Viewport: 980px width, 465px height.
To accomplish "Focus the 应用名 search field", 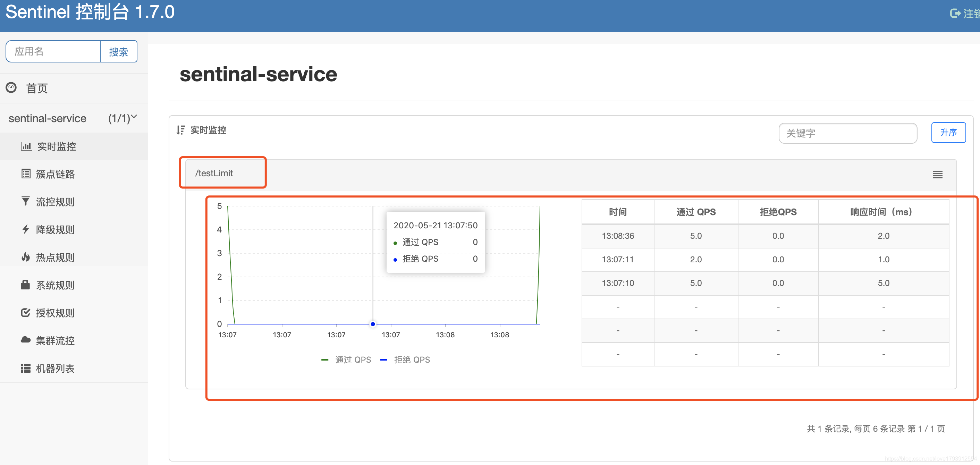I will [x=53, y=51].
